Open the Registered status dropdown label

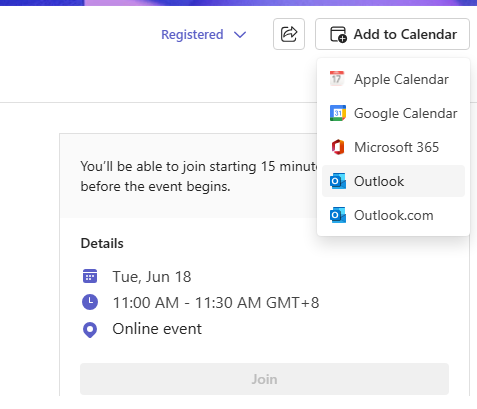[x=192, y=34]
